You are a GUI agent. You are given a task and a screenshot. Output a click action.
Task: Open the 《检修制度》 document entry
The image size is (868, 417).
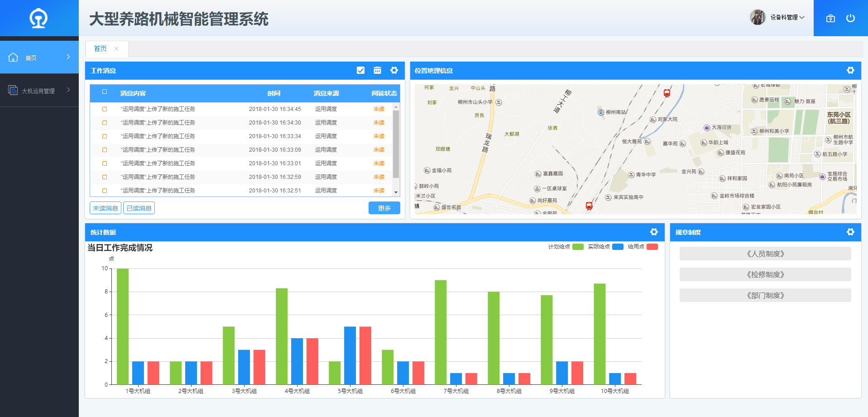click(x=765, y=274)
